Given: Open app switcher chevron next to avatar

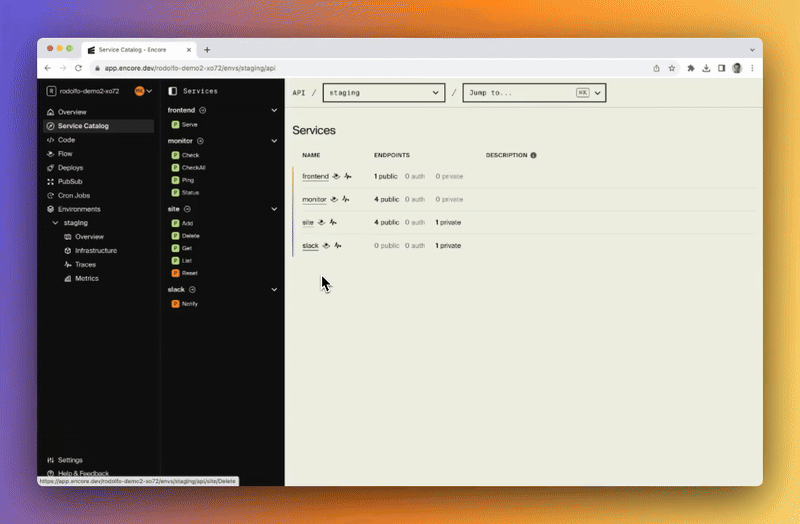Looking at the screenshot, I should [x=149, y=91].
